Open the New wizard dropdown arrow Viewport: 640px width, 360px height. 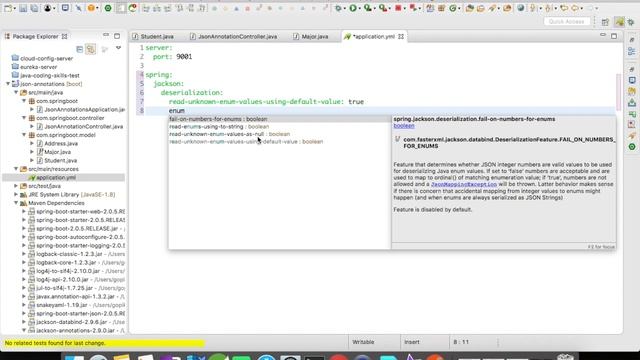tap(14, 9)
